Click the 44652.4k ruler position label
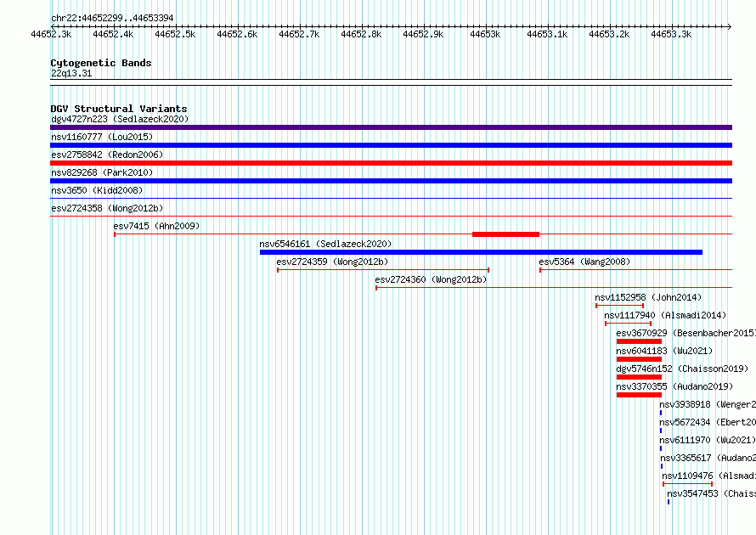 113,34
